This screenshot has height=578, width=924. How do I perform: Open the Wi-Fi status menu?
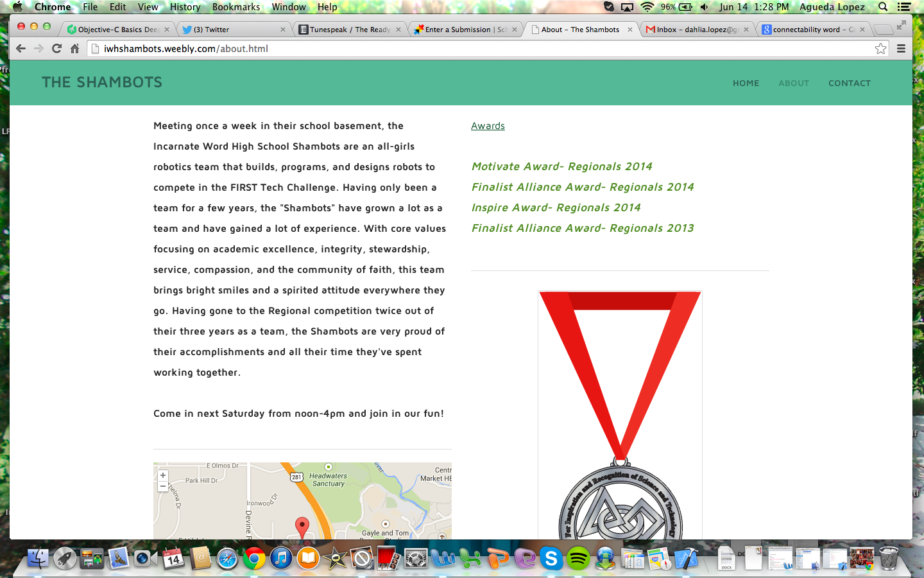click(x=647, y=7)
